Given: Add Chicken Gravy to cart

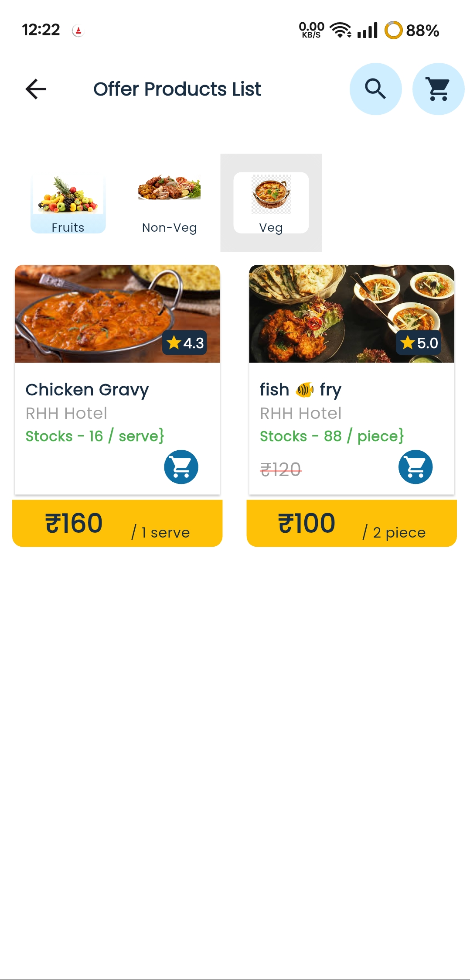Looking at the screenshot, I should click(181, 467).
